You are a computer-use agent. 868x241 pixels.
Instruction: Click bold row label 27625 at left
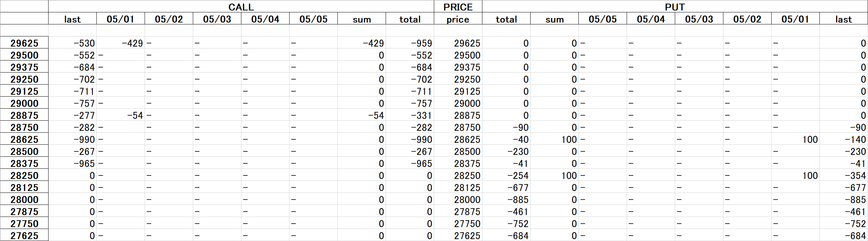click(x=24, y=235)
